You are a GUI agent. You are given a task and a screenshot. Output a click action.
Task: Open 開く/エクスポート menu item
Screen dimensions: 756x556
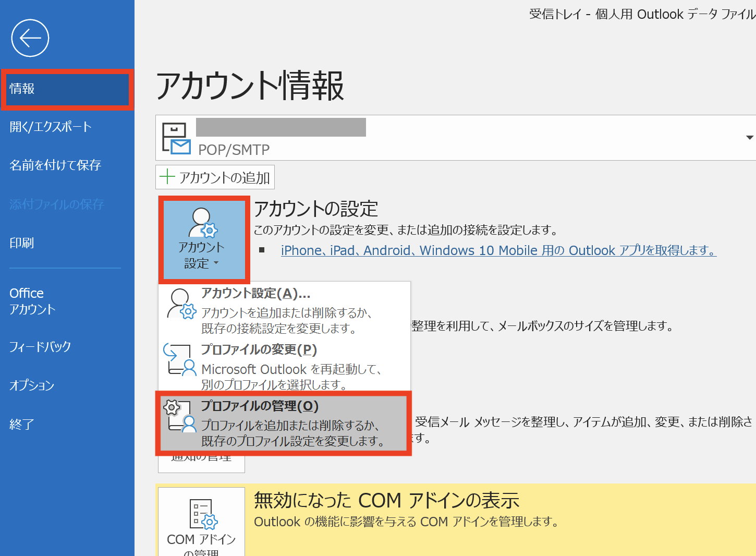[x=51, y=127]
